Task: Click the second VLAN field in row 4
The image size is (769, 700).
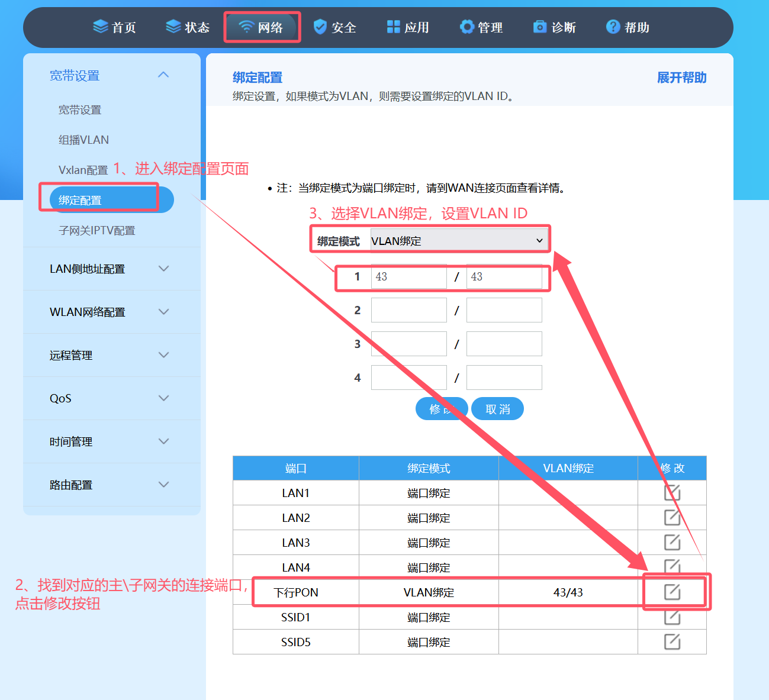Action: point(504,378)
